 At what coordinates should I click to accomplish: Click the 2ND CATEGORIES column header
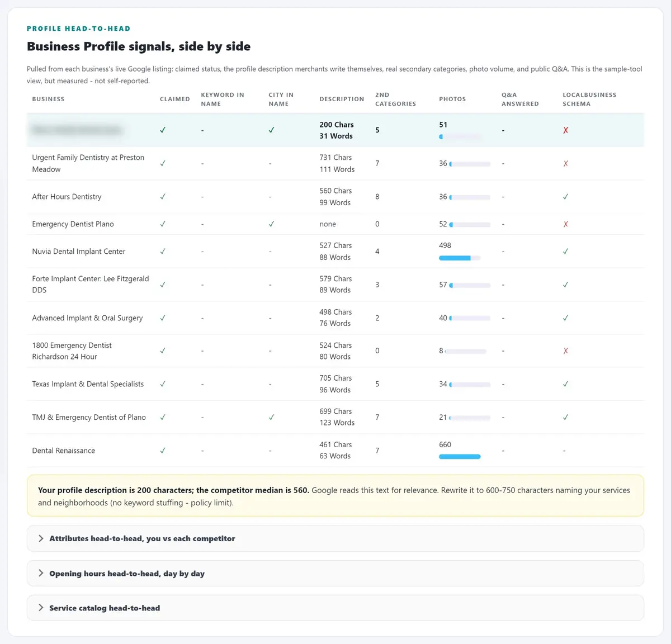click(x=395, y=99)
